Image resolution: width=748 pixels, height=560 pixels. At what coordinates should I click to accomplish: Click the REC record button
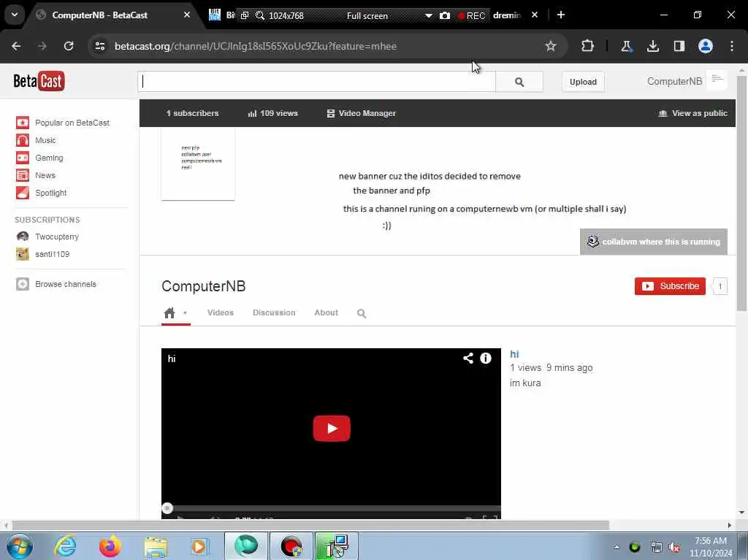471,16
